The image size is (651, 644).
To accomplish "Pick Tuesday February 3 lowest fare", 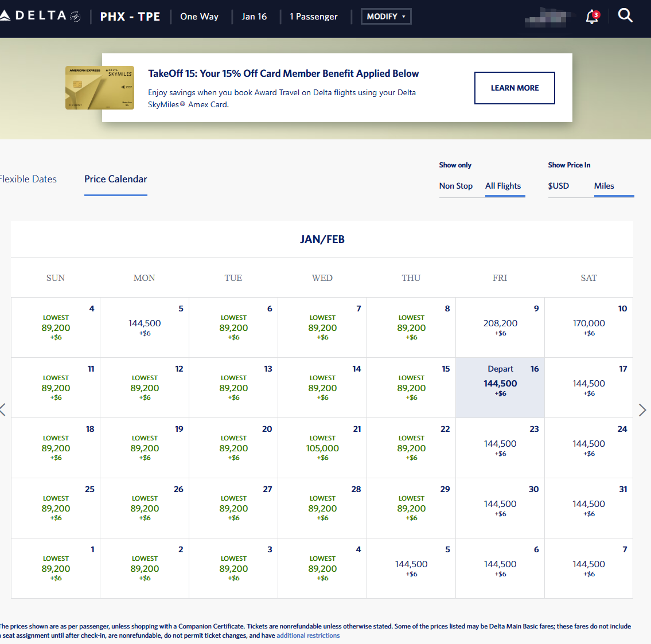I will pos(233,568).
